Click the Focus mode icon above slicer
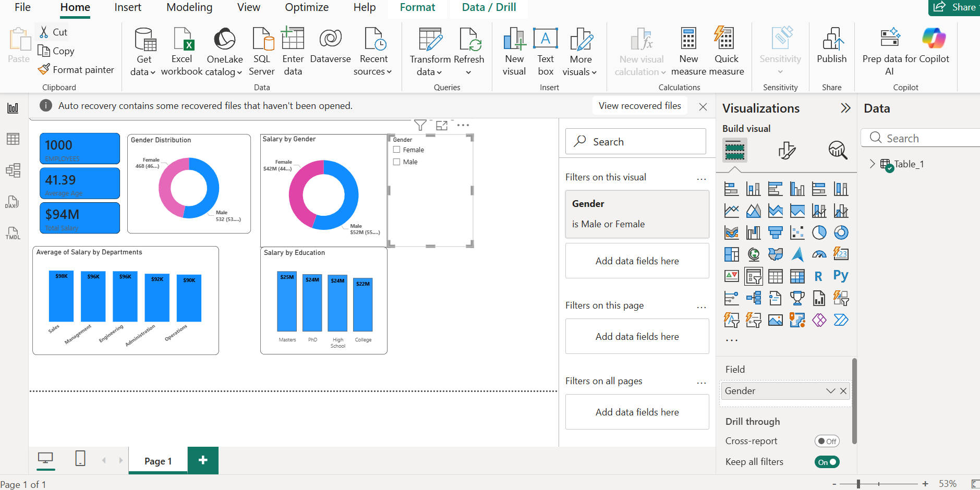The height and width of the screenshot is (490, 980). [x=442, y=125]
